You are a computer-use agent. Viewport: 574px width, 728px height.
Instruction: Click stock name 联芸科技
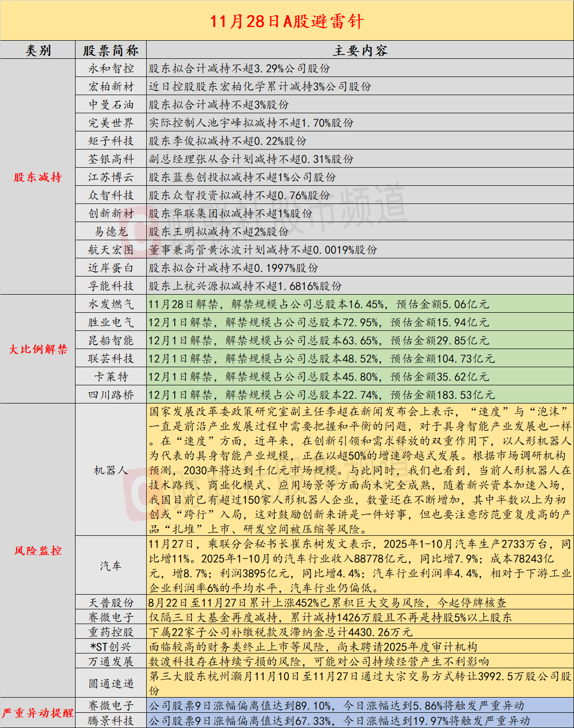click(111, 359)
